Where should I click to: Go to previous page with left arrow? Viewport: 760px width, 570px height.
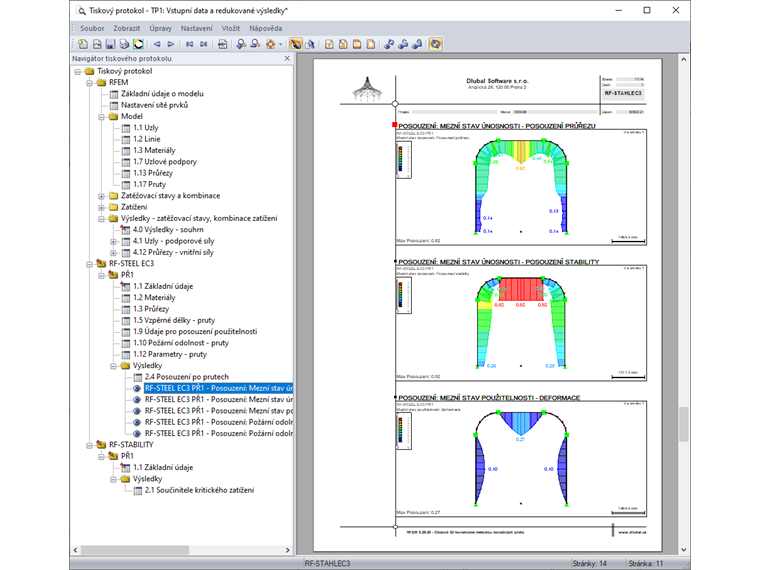coord(157,44)
